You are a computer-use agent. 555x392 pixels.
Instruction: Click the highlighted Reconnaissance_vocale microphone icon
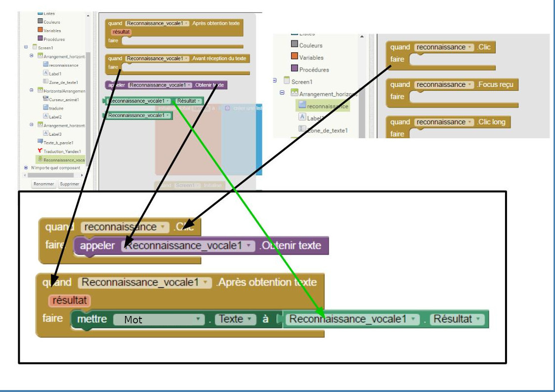(40, 159)
